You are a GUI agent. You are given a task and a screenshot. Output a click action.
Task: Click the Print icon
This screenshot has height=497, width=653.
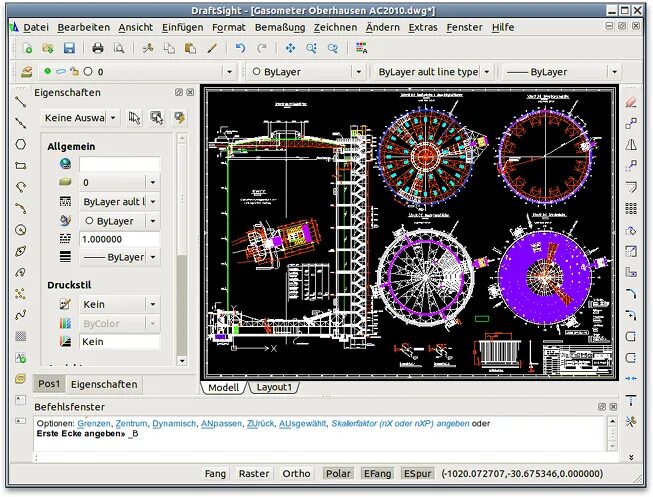(x=97, y=48)
